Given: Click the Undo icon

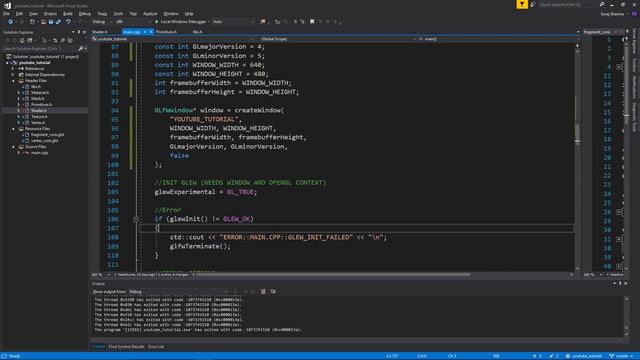Looking at the screenshot, I should pyautogui.click(x=68, y=22).
